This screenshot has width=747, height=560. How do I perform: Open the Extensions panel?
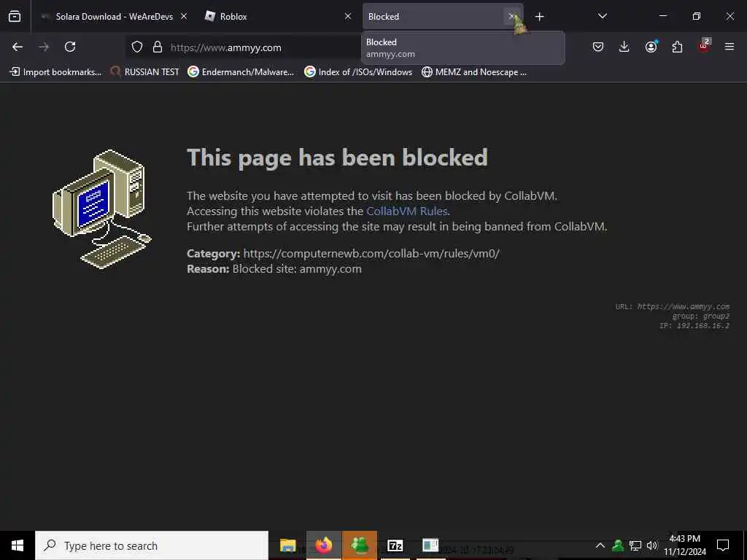(x=677, y=47)
